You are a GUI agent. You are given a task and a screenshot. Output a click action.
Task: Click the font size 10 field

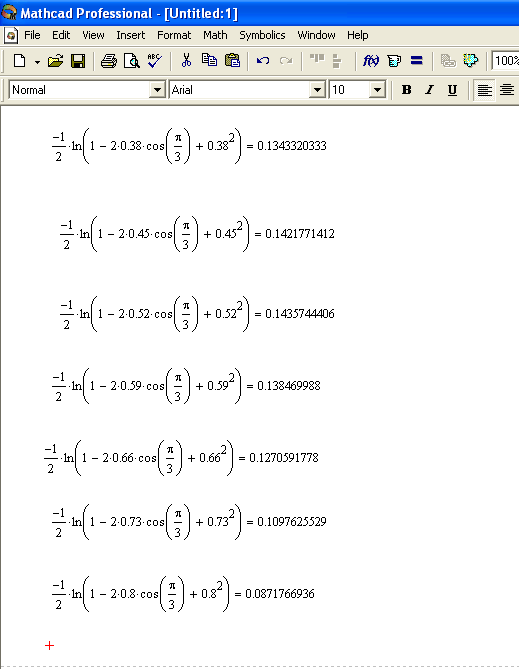[350, 90]
